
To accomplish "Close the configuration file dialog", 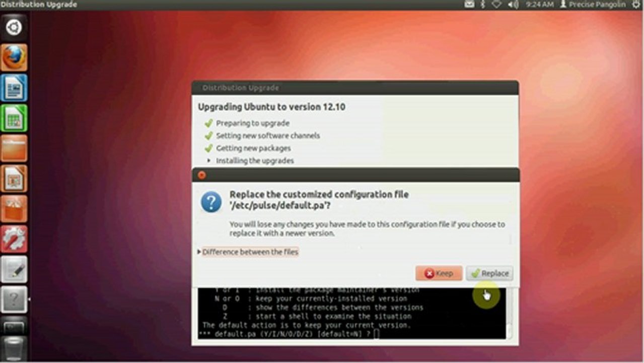I will click(x=201, y=175).
